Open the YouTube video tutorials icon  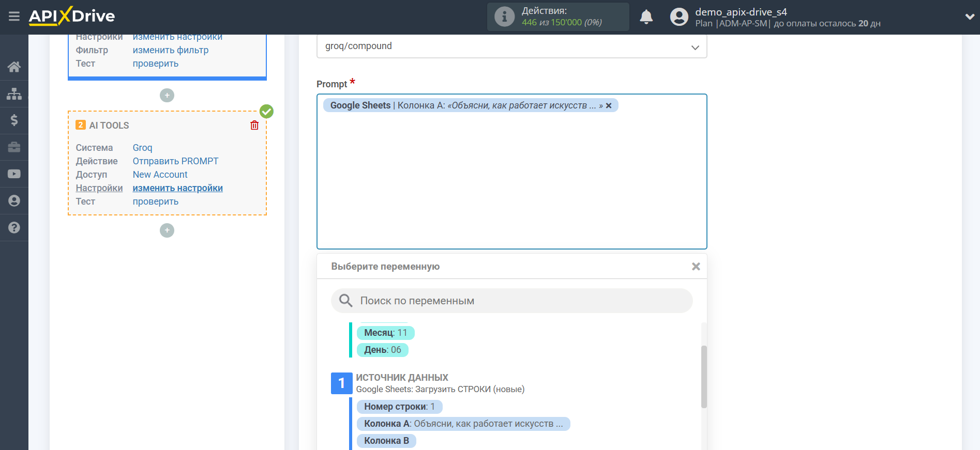14,174
